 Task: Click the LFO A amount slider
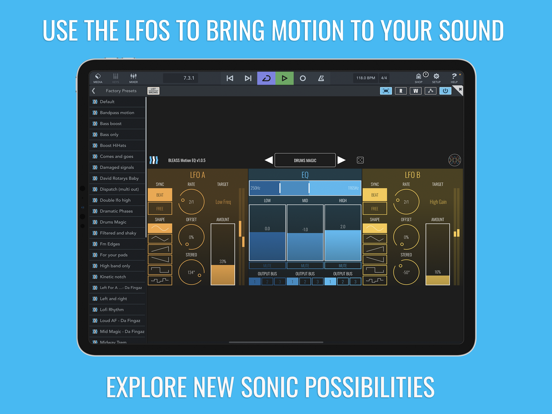pos(222,254)
